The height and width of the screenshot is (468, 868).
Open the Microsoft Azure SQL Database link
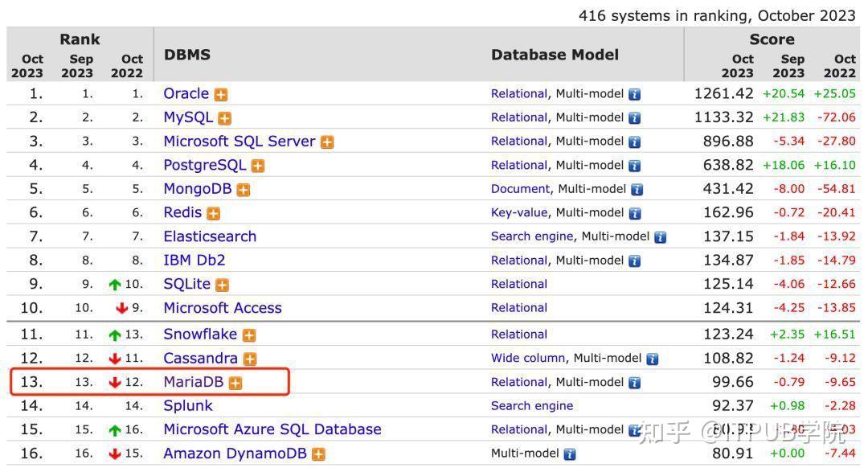click(x=272, y=429)
